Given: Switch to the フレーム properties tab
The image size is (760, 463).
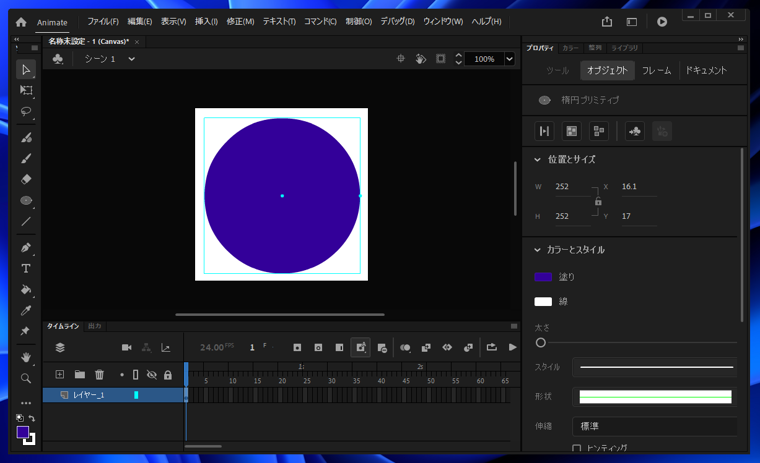Looking at the screenshot, I should [x=656, y=71].
